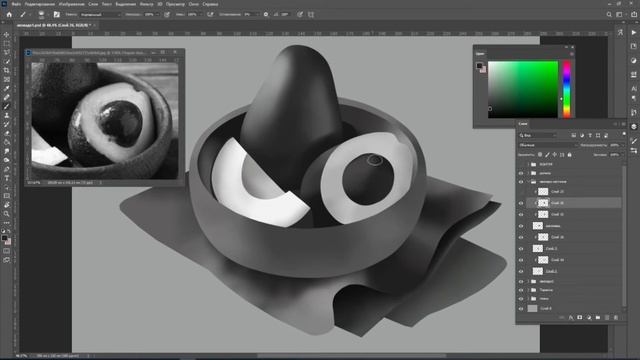Toggle lock all padlock icon
The image size is (640, 360).
[x=569, y=155]
